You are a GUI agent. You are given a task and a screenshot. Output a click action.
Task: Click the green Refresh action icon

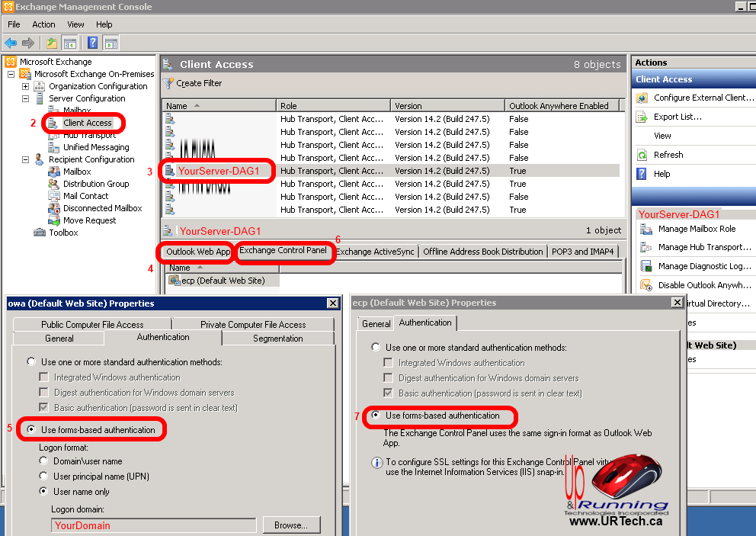pyautogui.click(x=642, y=155)
